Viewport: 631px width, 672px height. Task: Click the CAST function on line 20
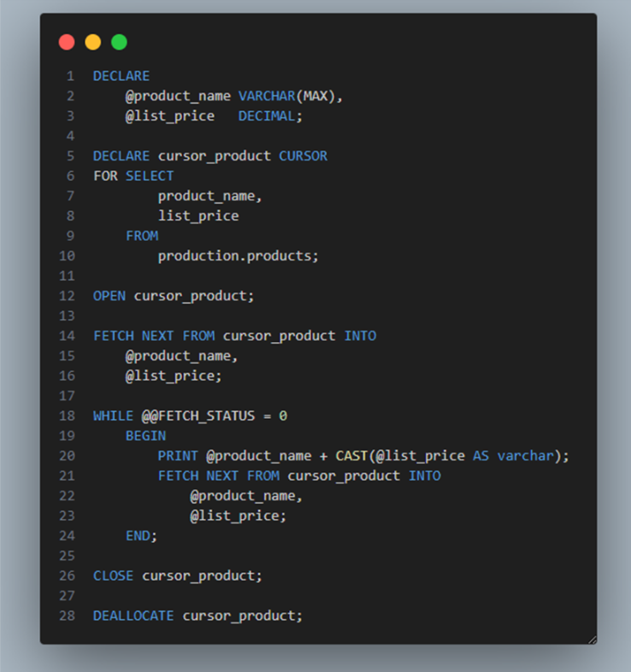point(351,456)
